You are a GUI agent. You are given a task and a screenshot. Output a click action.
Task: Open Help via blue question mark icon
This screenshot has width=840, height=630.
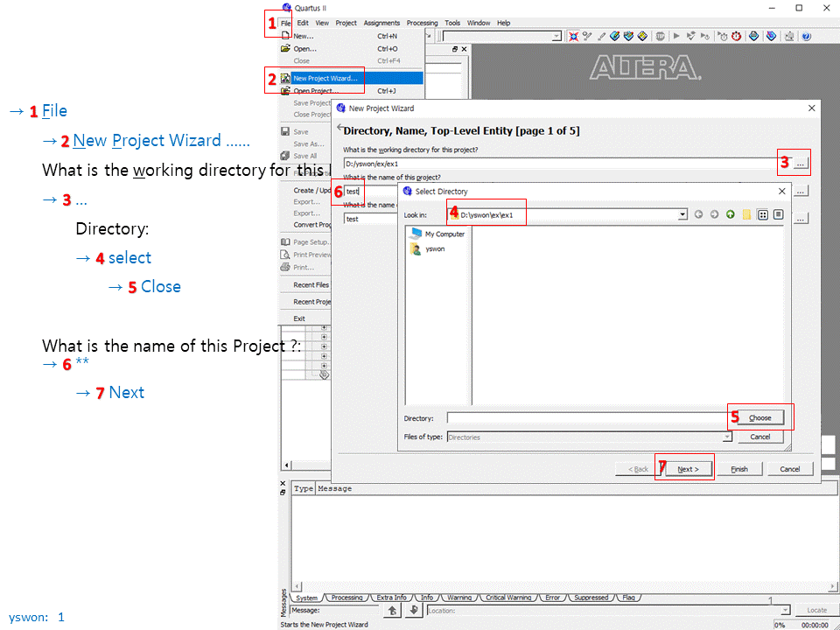807,37
